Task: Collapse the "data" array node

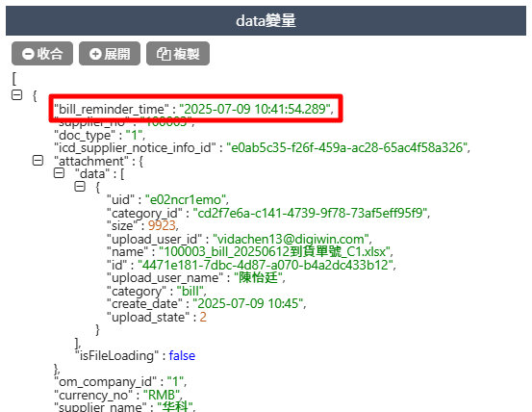Action: pos(59,173)
